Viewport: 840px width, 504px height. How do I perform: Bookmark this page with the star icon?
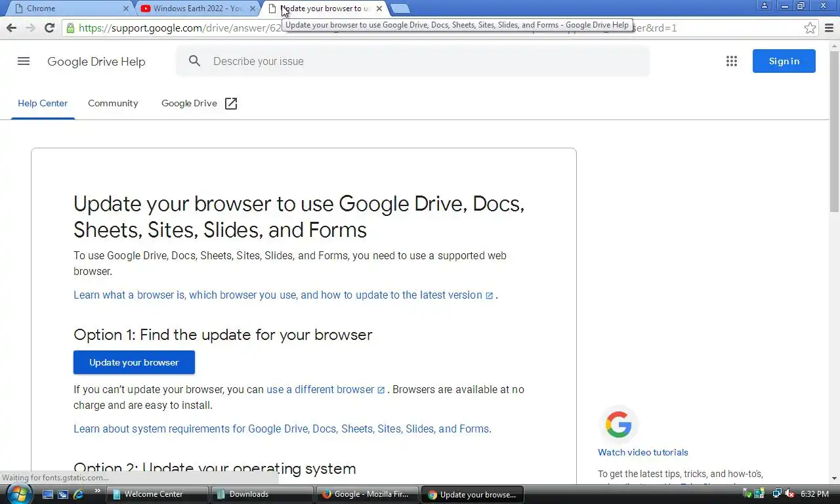coord(810,28)
